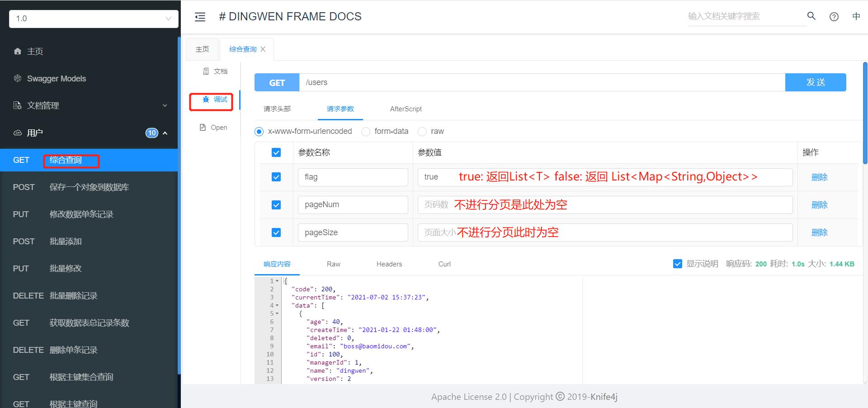Select GET 综合查询 API entry

[x=89, y=160]
